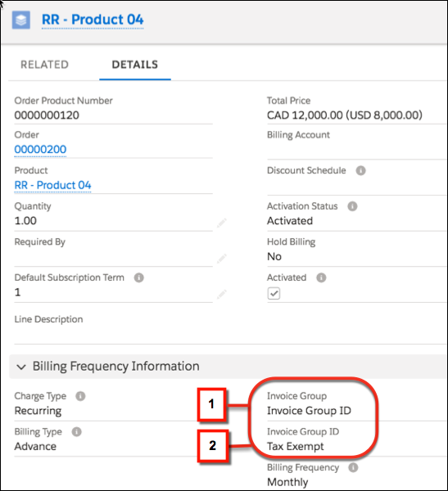Switch to the RELATED tab
The width and height of the screenshot is (448, 491).
pos(44,65)
